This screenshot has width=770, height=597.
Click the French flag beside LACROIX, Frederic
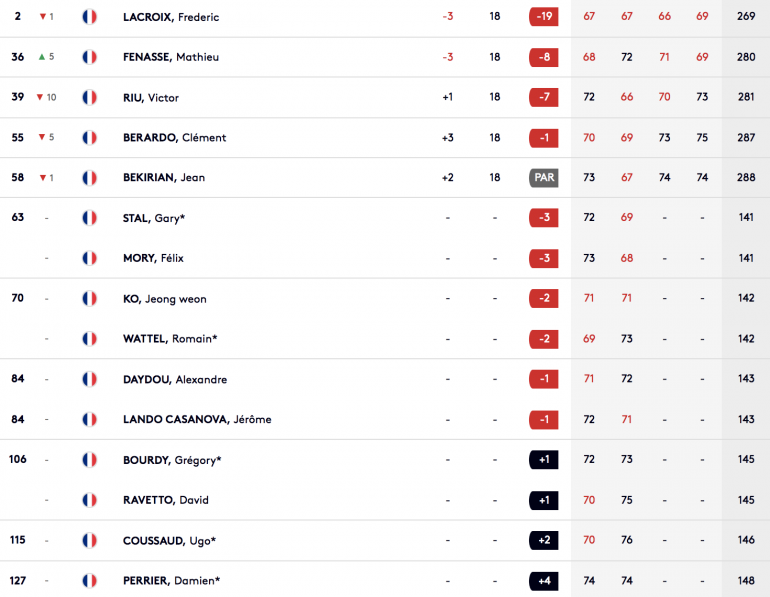[x=89, y=17]
